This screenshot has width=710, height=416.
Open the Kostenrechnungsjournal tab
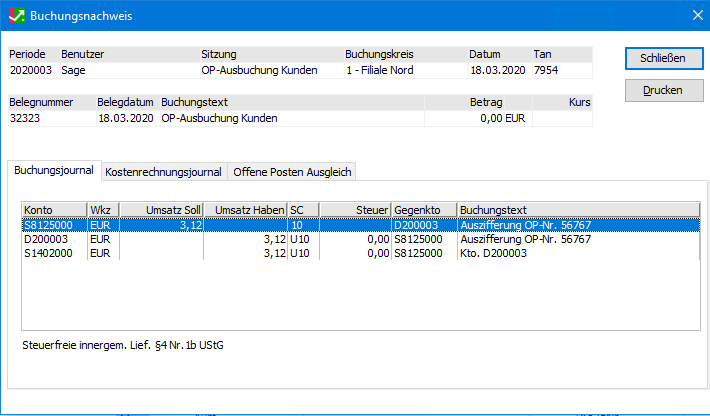point(163,172)
